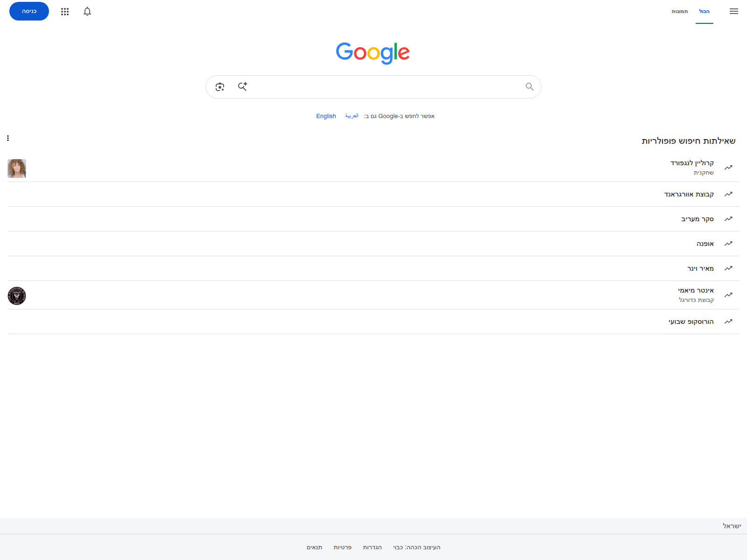Viewport: 747px width, 560px height.
Task: Click the Google logo
Action: [x=373, y=53]
